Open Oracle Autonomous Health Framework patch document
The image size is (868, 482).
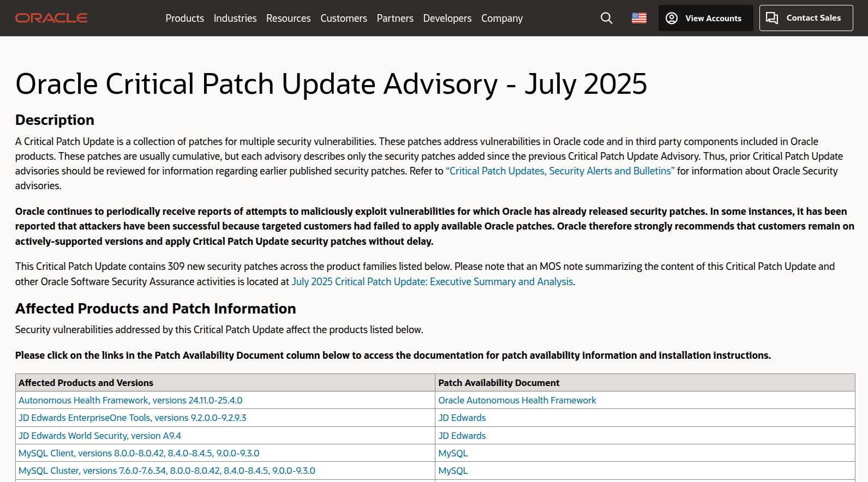coord(517,400)
